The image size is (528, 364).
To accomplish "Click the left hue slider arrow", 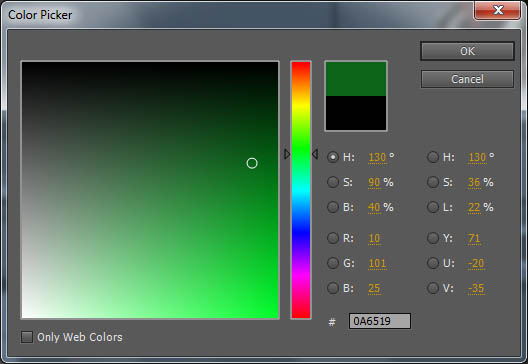I will click(x=287, y=154).
